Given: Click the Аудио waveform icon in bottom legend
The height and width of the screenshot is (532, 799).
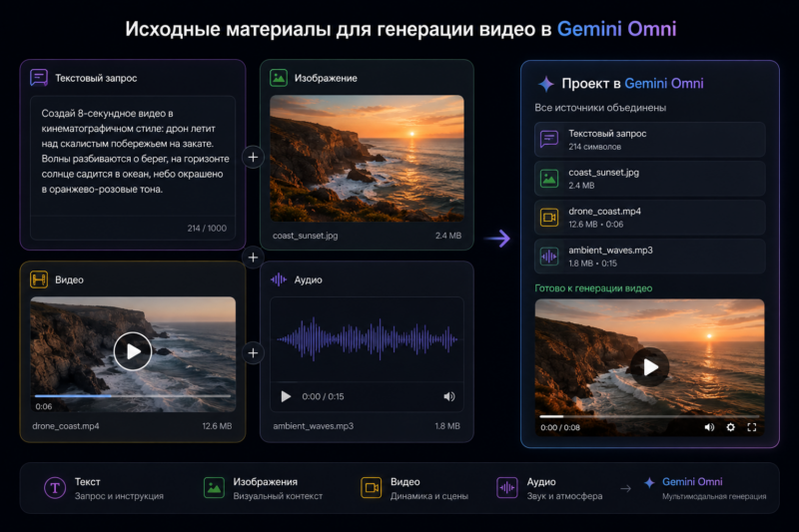Looking at the screenshot, I should point(507,488).
